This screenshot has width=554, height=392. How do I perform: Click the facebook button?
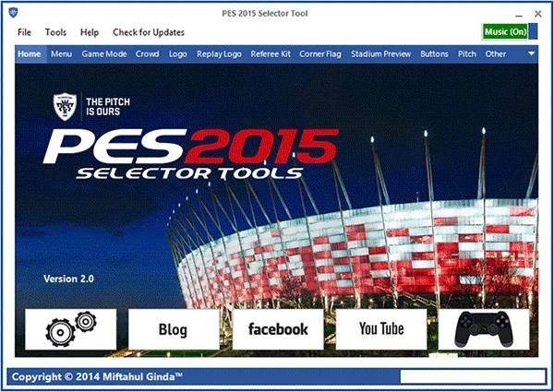(x=278, y=329)
